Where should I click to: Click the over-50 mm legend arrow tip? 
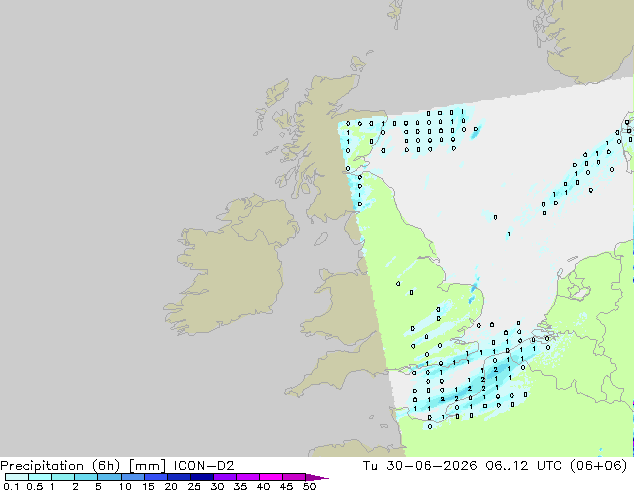[317, 477]
